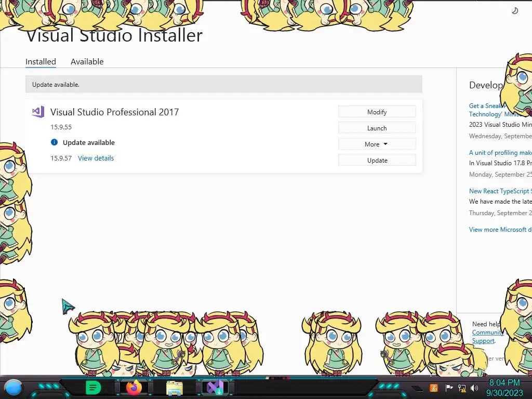Screen dimensions: 532x399
Task: Click the Visual Studio Professional product icon
Action: point(38,112)
